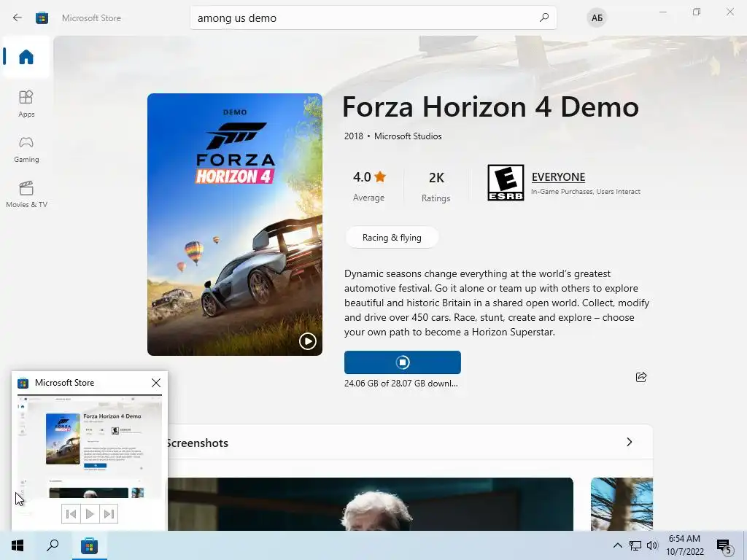Open the Home page in sidebar
Screen dimensions: 747x560
click(x=26, y=57)
